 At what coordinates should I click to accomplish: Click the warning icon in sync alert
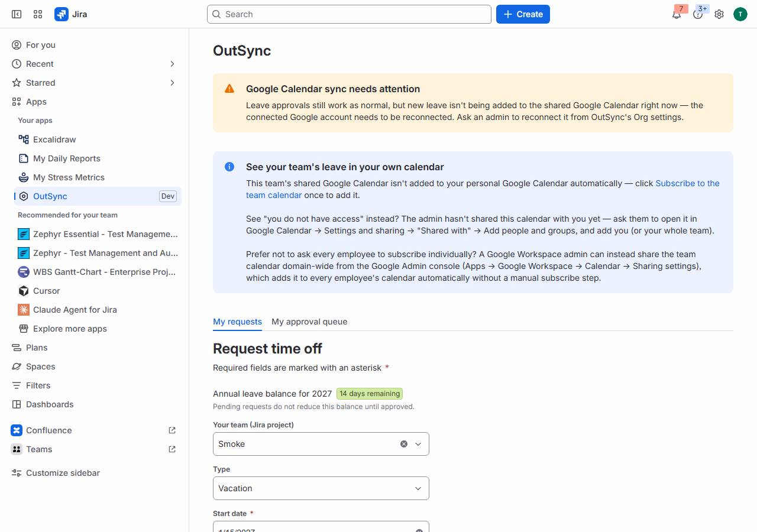click(x=229, y=89)
